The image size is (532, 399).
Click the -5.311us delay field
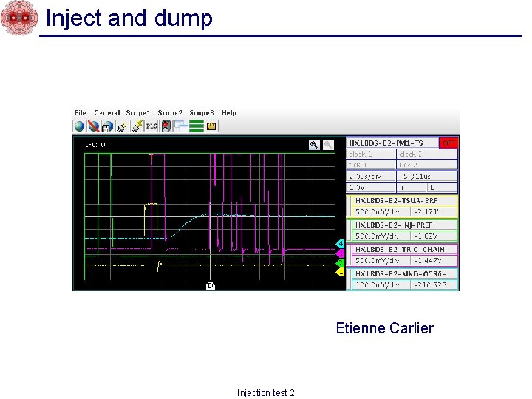pyautogui.click(x=427, y=177)
